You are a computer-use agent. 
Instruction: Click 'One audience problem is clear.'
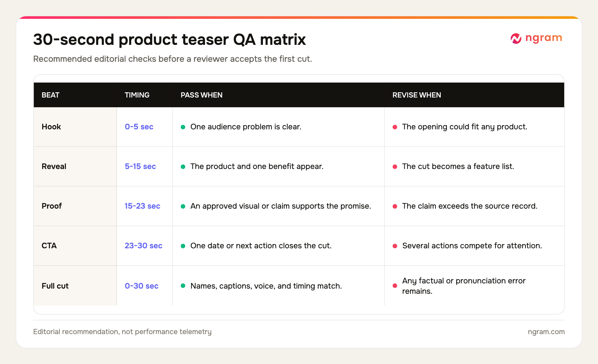tap(246, 127)
